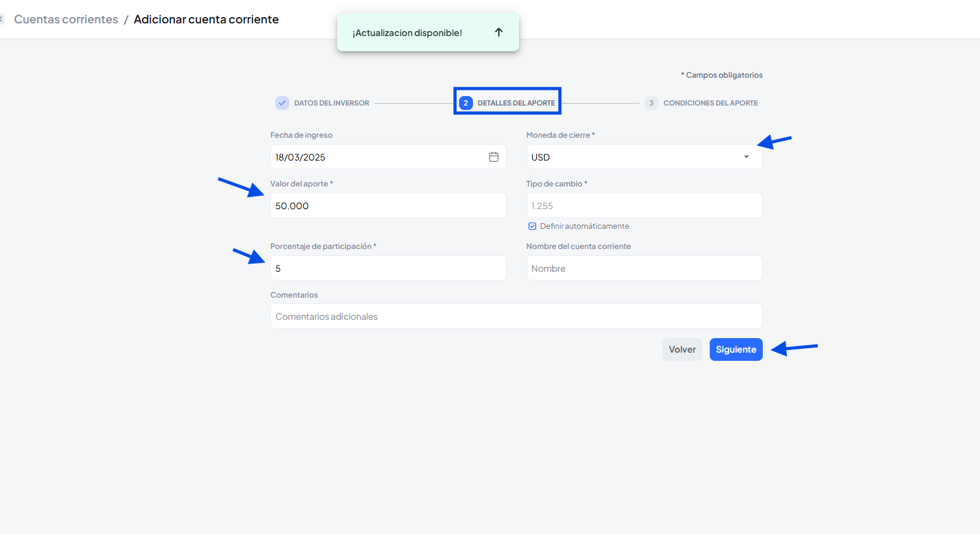Go to the Datos del Inversor step
This screenshot has width=980, height=534.
pyautogui.click(x=332, y=103)
